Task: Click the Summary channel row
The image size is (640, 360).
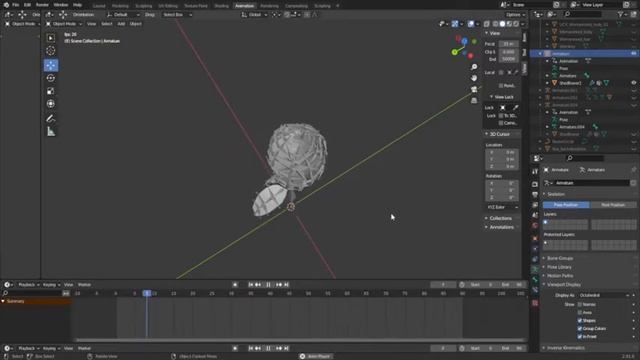Action: click(36, 301)
